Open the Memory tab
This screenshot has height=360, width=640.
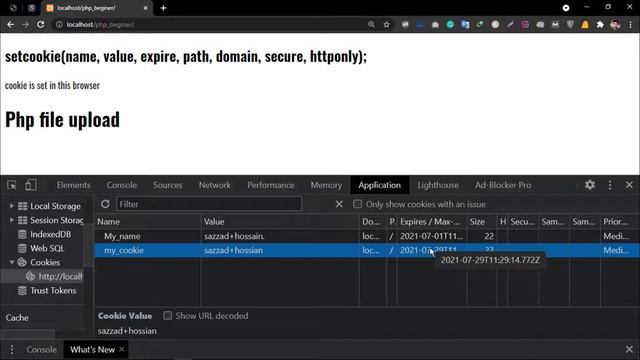326,185
